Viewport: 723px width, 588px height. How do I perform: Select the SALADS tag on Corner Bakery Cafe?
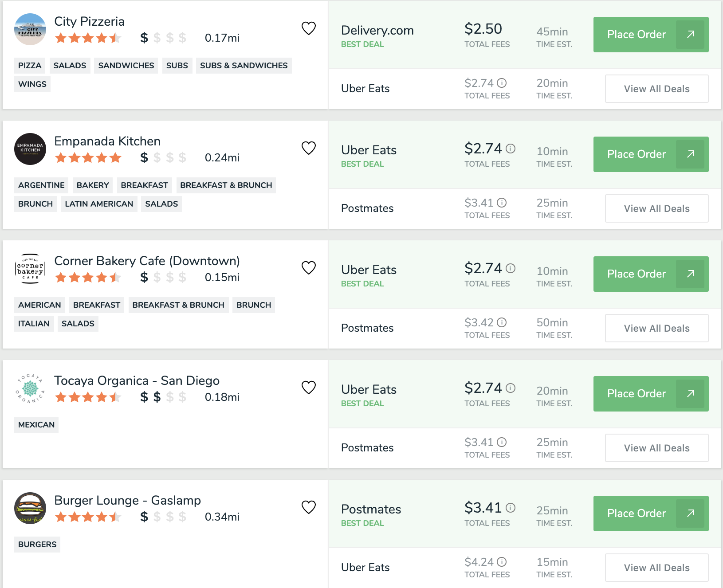tap(78, 324)
